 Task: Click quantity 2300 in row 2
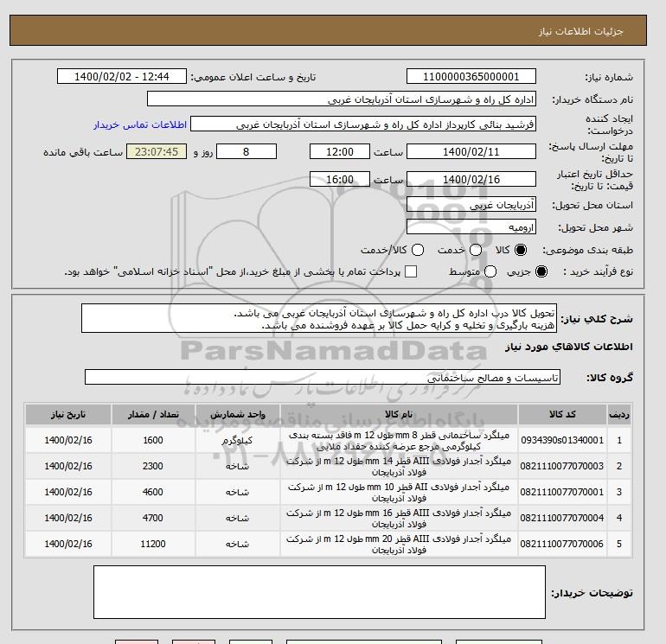point(153,466)
